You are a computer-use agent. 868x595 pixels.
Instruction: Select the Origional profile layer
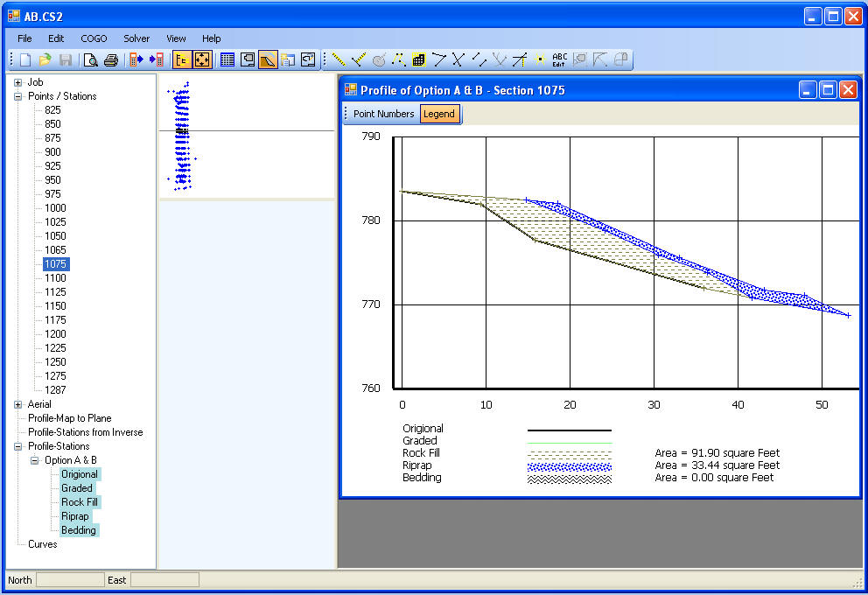pos(80,474)
